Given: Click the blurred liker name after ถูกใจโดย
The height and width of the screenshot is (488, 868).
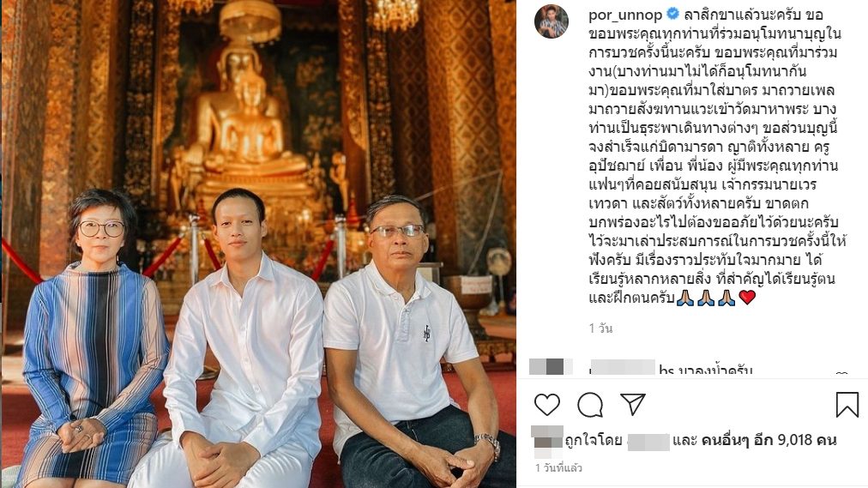Looking at the screenshot, I should click(648, 441).
